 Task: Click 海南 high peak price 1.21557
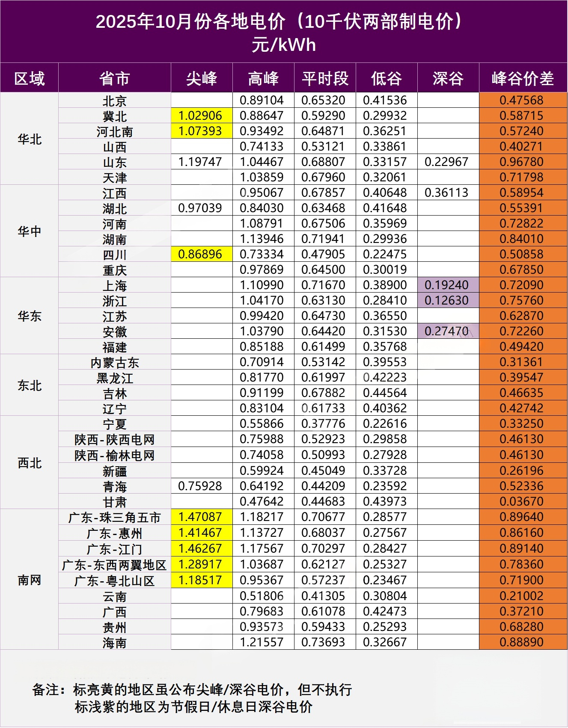pos(262,642)
